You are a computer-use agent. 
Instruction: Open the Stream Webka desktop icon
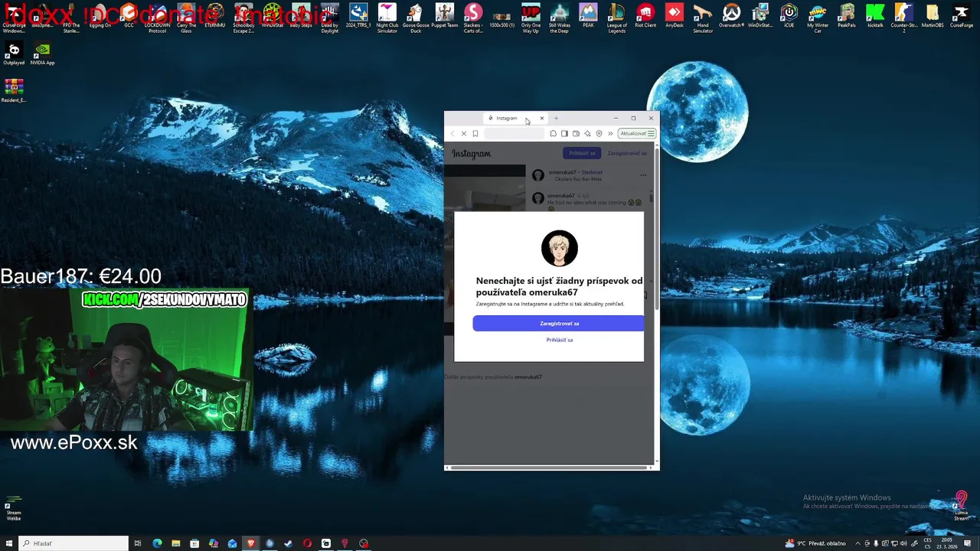14,509
